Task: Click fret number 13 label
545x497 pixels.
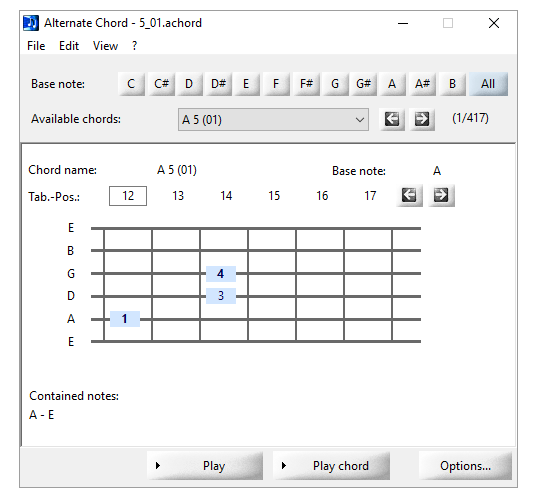Action: tap(178, 196)
